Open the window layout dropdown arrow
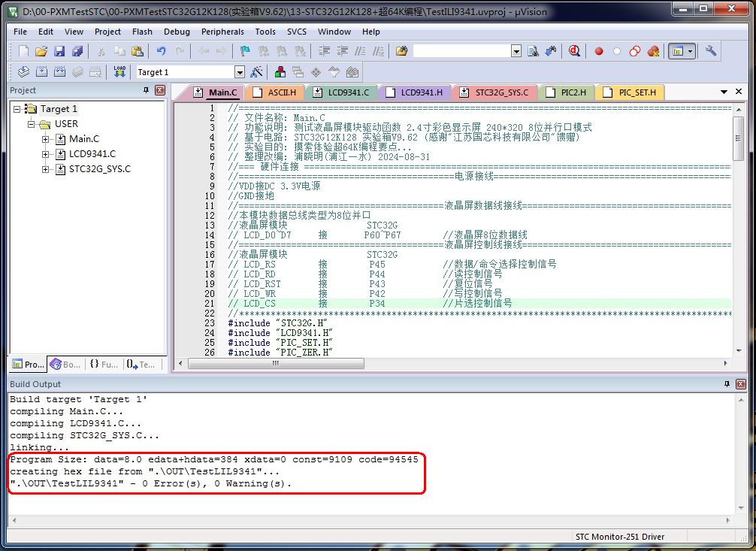 pos(691,51)
